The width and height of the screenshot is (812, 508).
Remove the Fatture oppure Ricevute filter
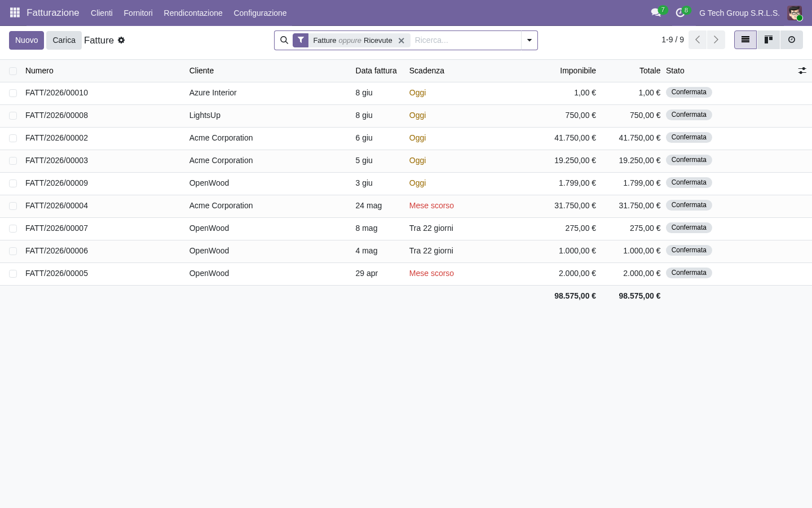[x=401, y=41]
